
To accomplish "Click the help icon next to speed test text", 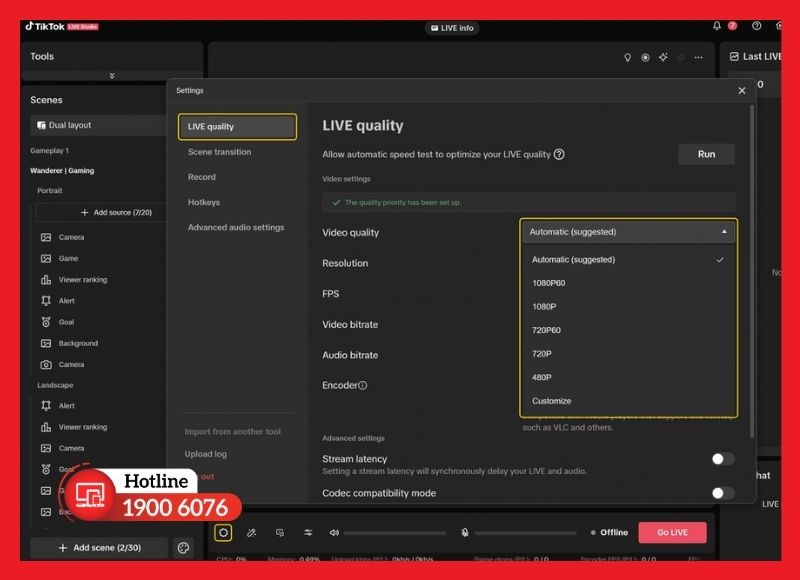I will click(559, 154).
